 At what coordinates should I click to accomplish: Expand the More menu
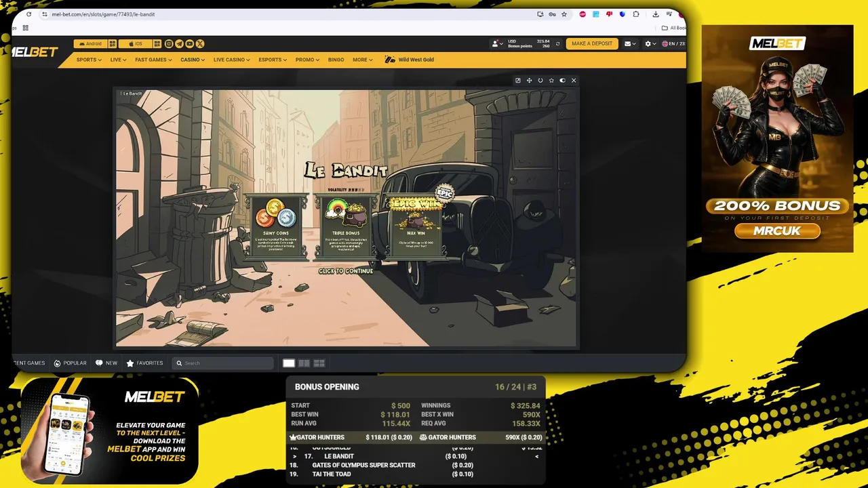(363, 60)
